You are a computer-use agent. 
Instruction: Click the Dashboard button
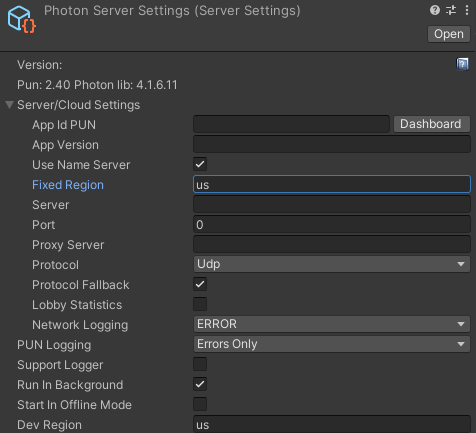[432, 124]
